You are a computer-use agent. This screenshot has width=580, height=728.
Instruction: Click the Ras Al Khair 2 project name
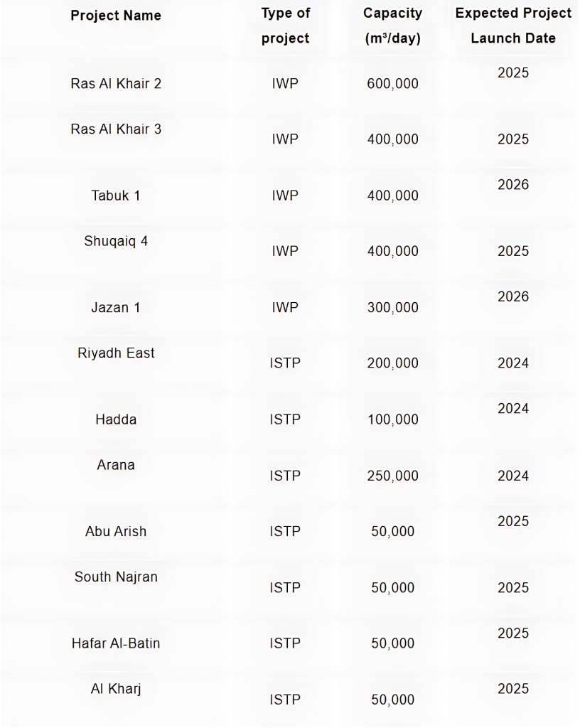coord(116,83)
